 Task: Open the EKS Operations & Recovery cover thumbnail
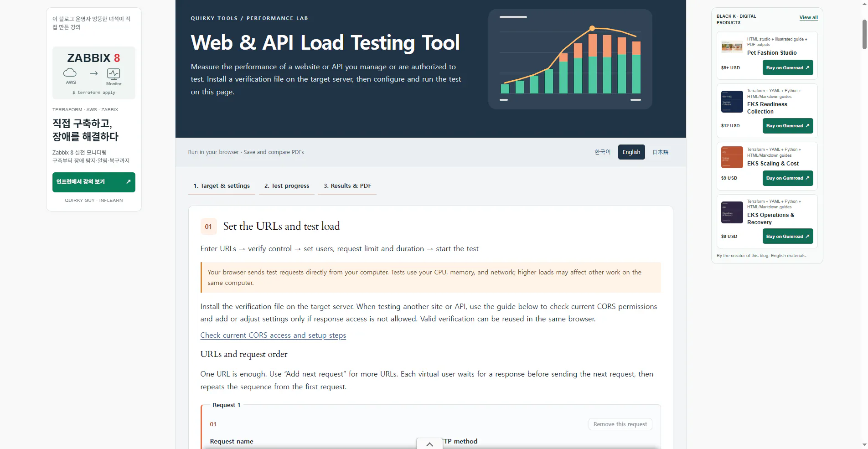coord(732,212)
